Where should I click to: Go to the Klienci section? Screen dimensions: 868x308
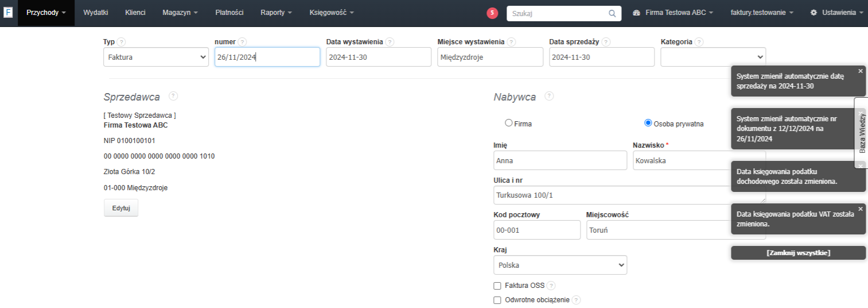pyautogui.click(x=135, y=12)
